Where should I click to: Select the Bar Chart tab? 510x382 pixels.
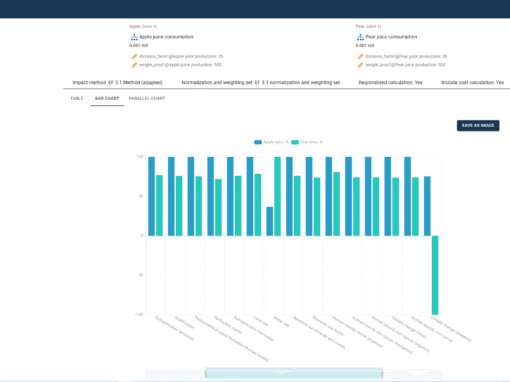[107, 99]
